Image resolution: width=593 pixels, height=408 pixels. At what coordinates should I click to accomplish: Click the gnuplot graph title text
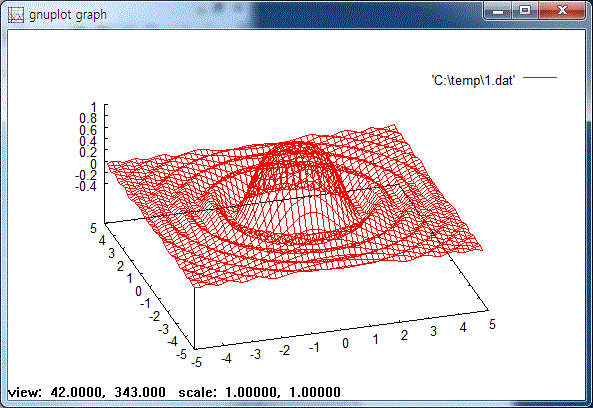(68, 15)
